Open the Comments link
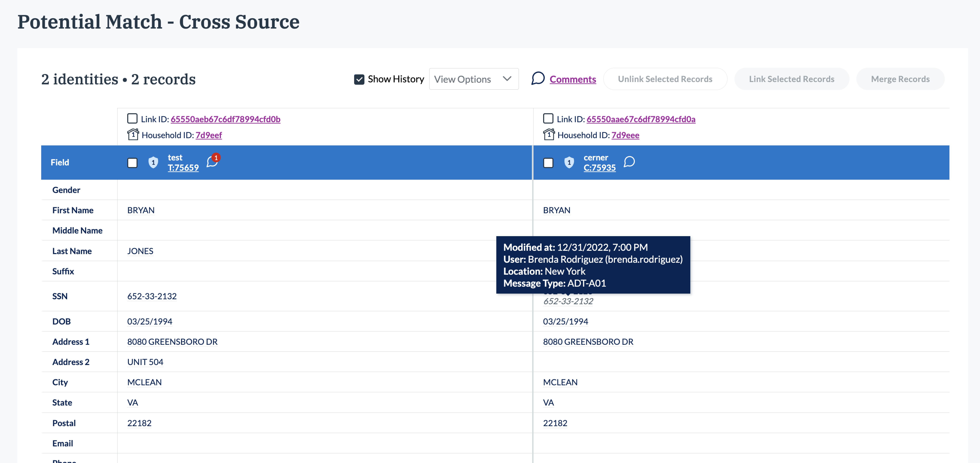Viewport: 980px width, 463px height. coord(573,79)
